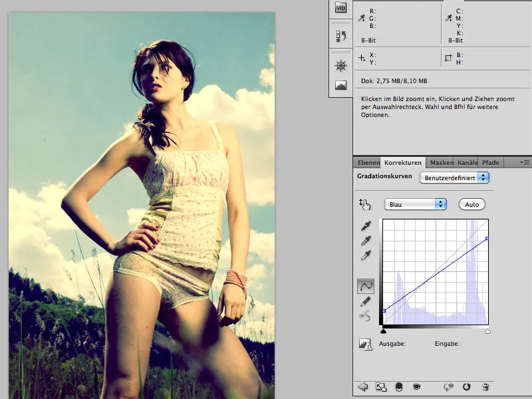
Task: Click the Auto button
Action: coord(472,204)
